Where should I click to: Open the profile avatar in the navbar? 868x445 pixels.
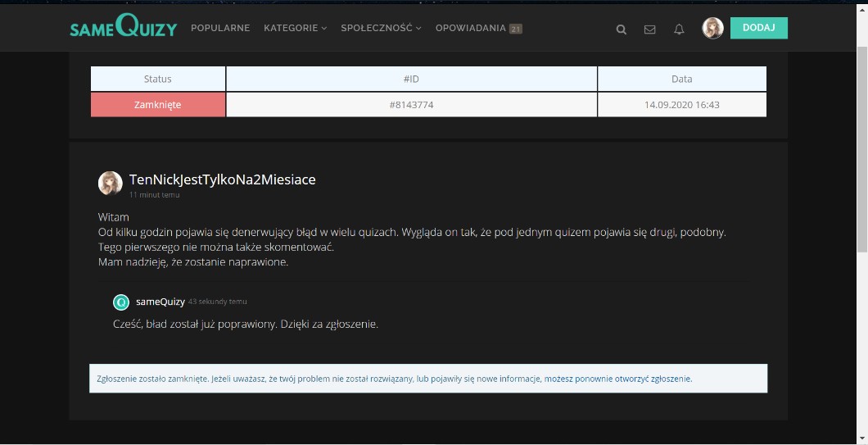712,28
